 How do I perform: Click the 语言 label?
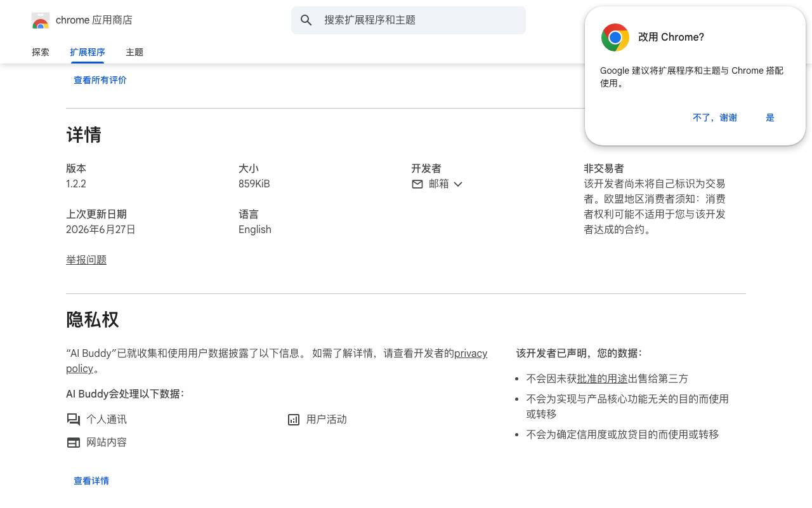point(249,215)
